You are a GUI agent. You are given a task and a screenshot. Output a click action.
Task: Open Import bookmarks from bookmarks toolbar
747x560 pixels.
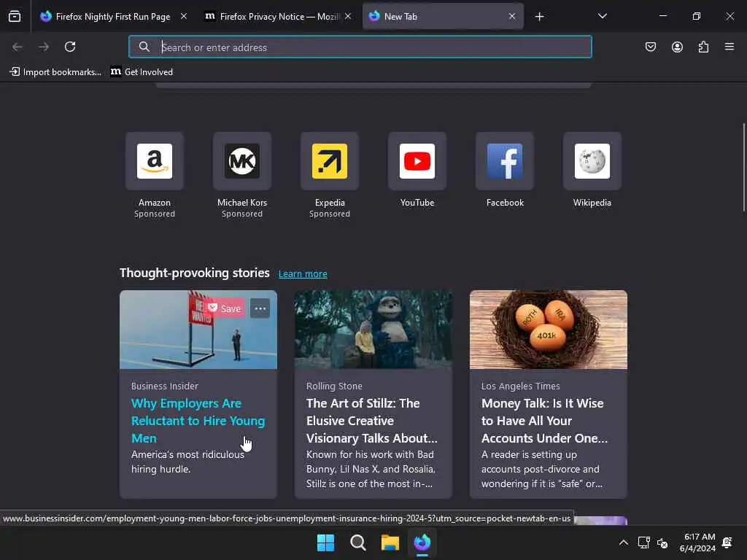pos(55,72)
